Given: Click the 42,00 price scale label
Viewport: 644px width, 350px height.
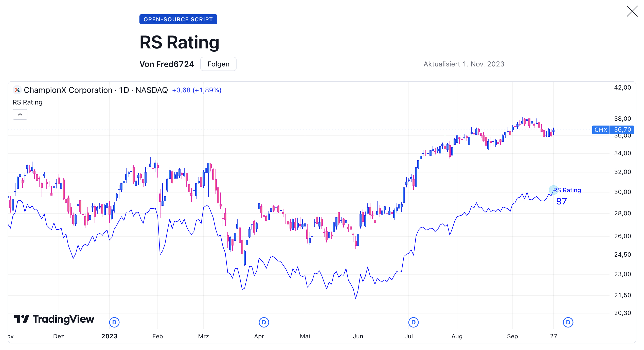Looking at the screenshot, I should 622,88.
